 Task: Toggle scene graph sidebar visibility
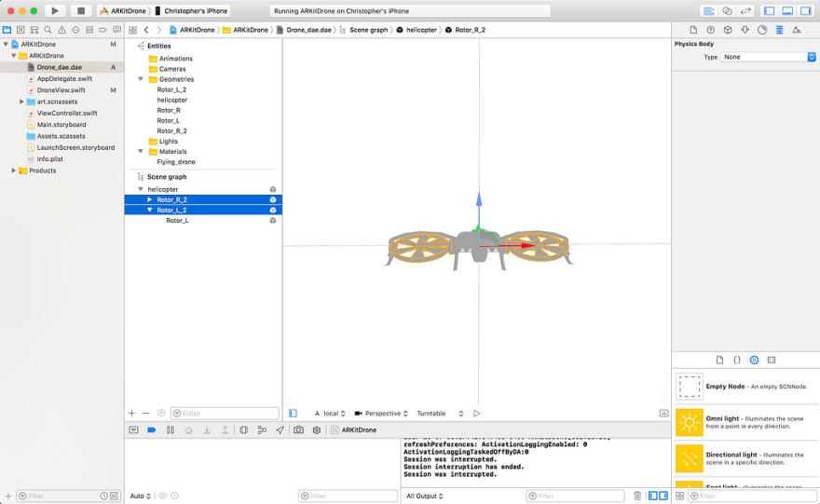(x=293, y=413)
